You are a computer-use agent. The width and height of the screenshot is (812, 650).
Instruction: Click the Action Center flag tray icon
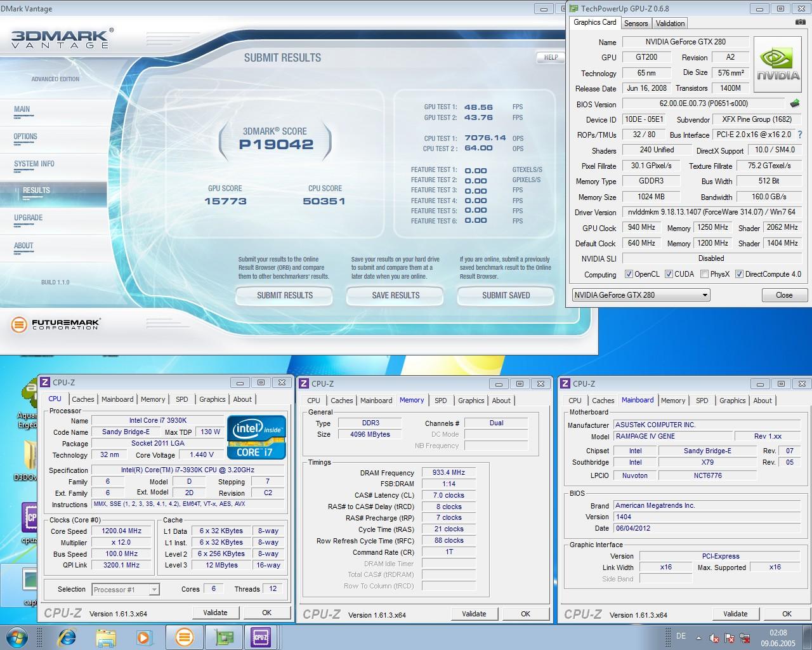[x=730, y=638]
